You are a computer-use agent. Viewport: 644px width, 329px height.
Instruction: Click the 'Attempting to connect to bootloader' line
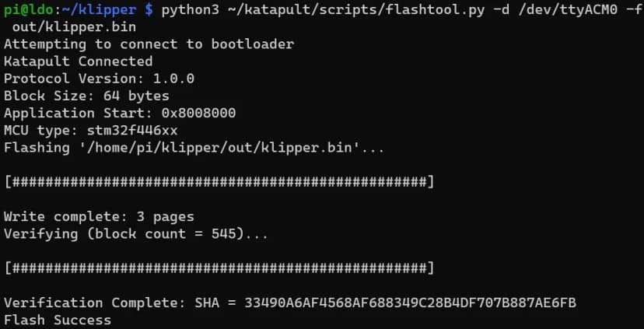pyautogui.click(x=149, y=44)
